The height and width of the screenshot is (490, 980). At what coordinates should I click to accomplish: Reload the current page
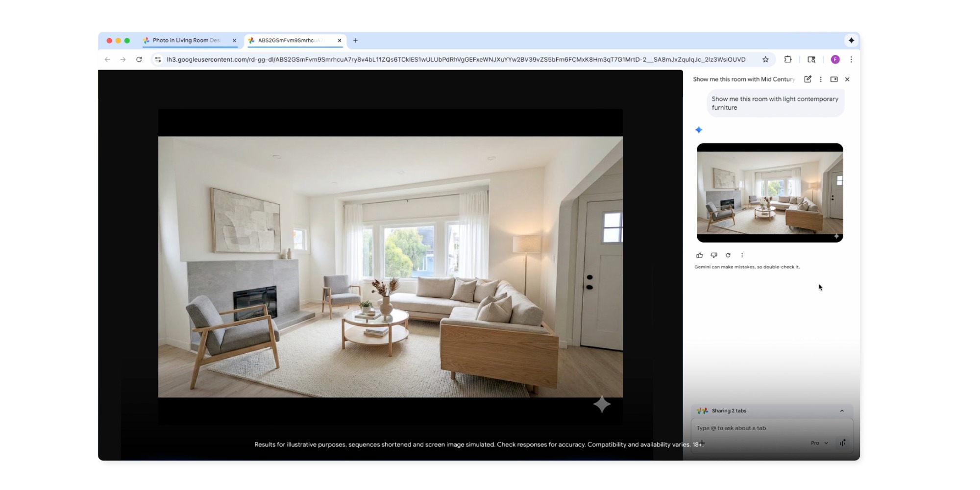click(x=139, y=59)
